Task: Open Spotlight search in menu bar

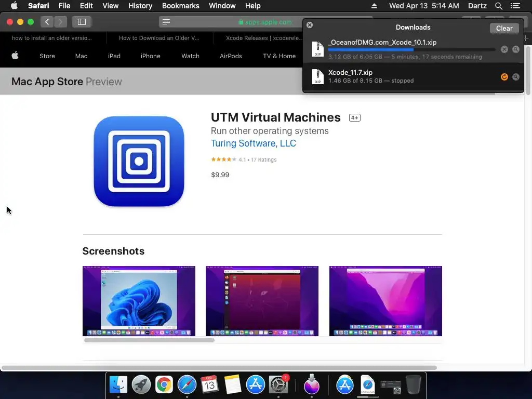Action: tap(498, 6)
